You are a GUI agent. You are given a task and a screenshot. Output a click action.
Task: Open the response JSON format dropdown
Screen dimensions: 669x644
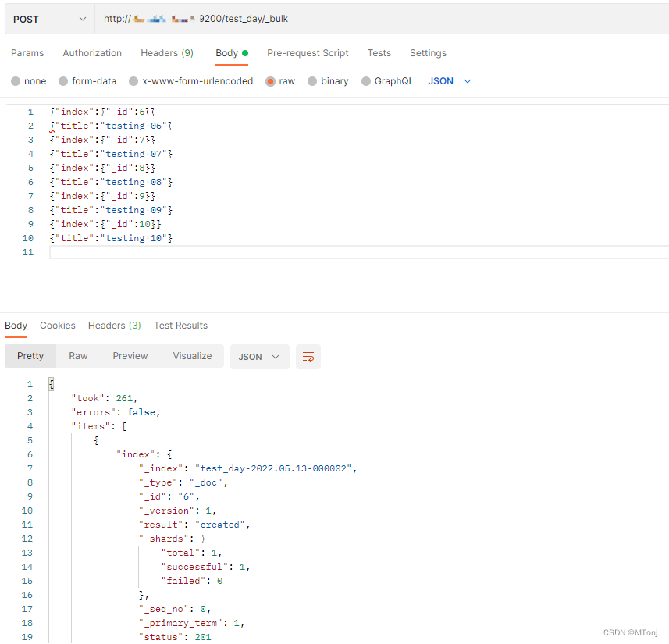258,356
